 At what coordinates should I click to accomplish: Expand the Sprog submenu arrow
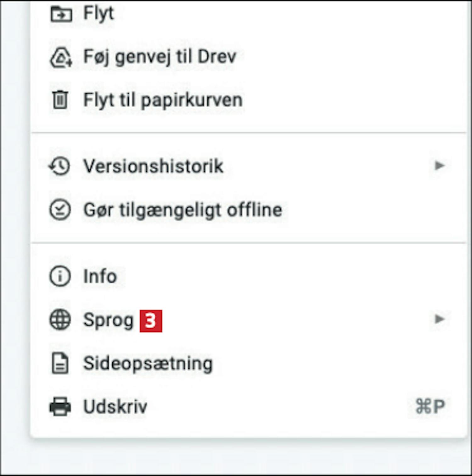point(439,319)
